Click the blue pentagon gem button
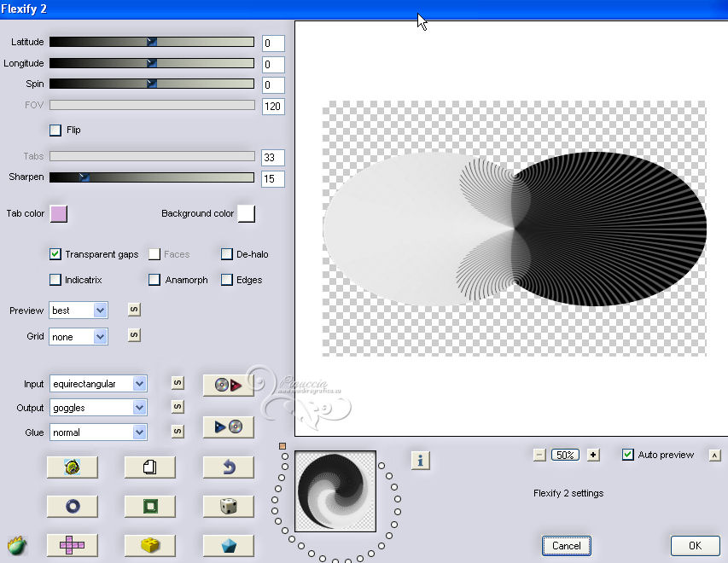The image size is (728, 563). (x=229, y=545)
